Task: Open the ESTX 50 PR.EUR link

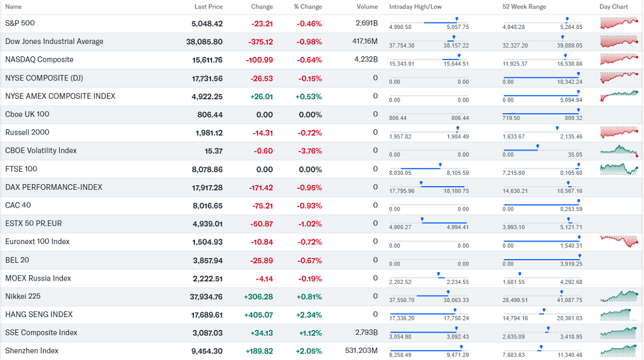Action: point(34,223)
